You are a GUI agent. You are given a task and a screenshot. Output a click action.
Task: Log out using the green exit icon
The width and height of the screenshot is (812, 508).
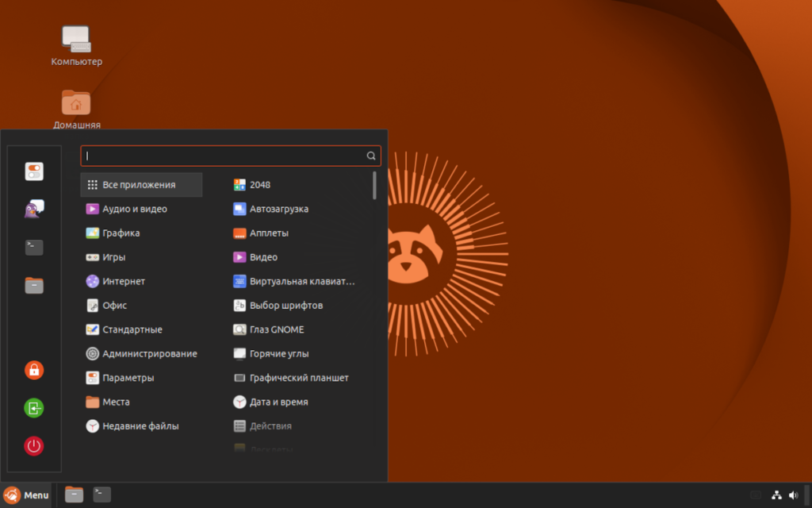pos(34,408)
